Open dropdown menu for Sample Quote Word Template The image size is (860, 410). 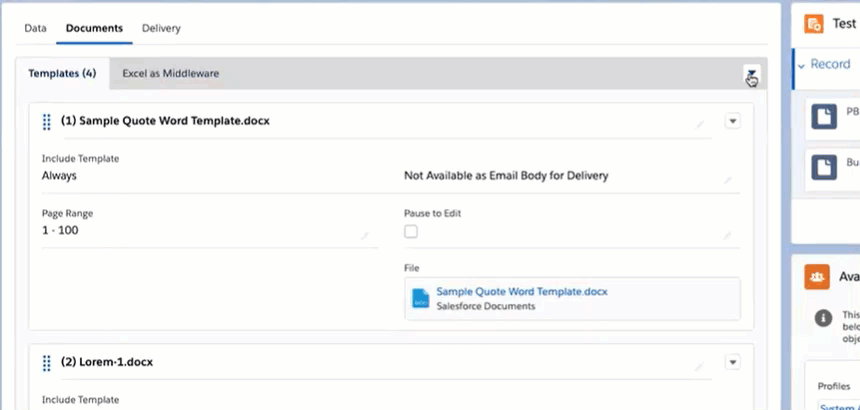pos(732,121)
